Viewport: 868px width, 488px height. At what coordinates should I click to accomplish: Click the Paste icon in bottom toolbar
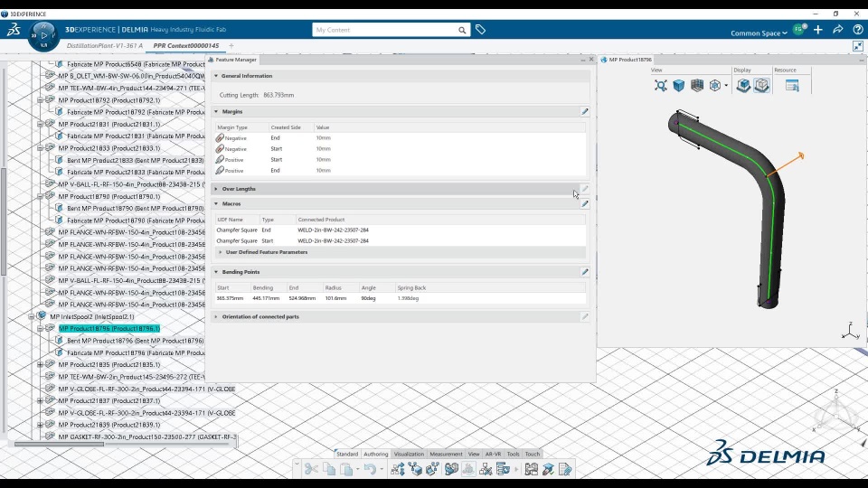tap(346, 470)
